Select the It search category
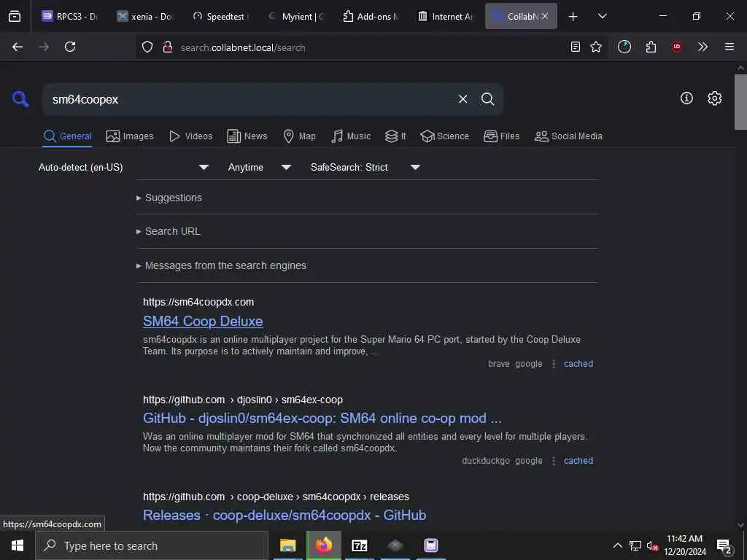This screenshot has height=560, width=747. pyautogui.click(x=395, y=136)
